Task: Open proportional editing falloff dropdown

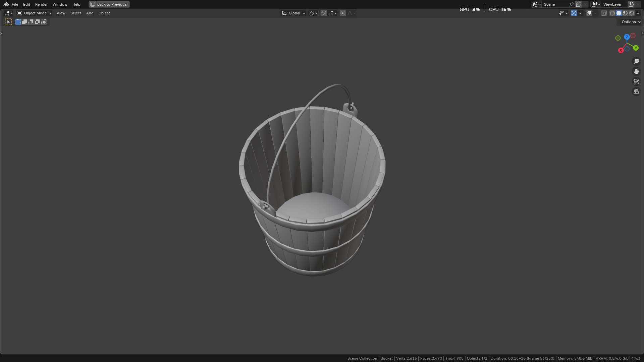Action: [x=352, y=13]
